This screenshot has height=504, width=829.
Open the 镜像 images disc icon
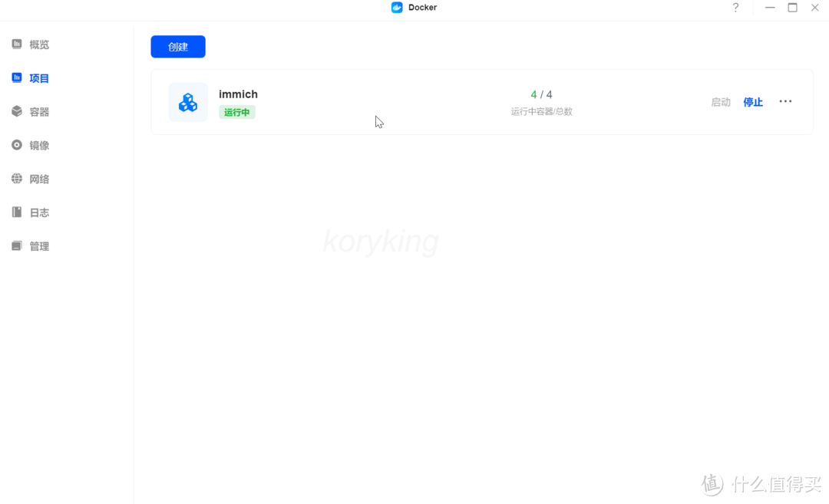(x=17, y=145)
